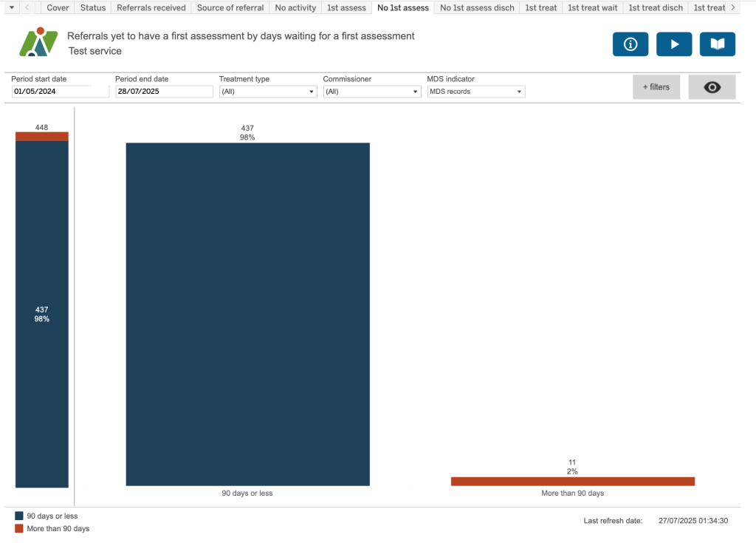756x543 pixels.
Task: Expand the Commissioner dropdown
Action: 371,92
